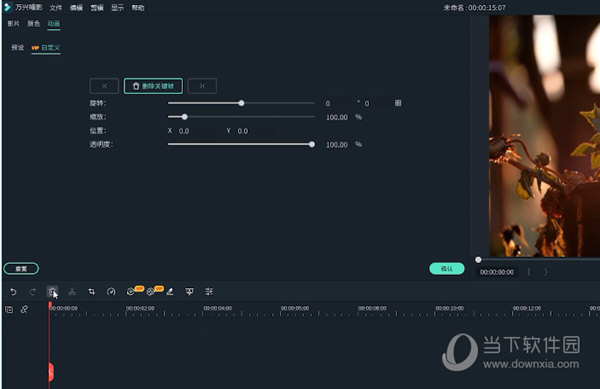Click the Delete clip trash icon
Image resolution: width=600 pixels, height=389 pixels.
coord(52,291)
